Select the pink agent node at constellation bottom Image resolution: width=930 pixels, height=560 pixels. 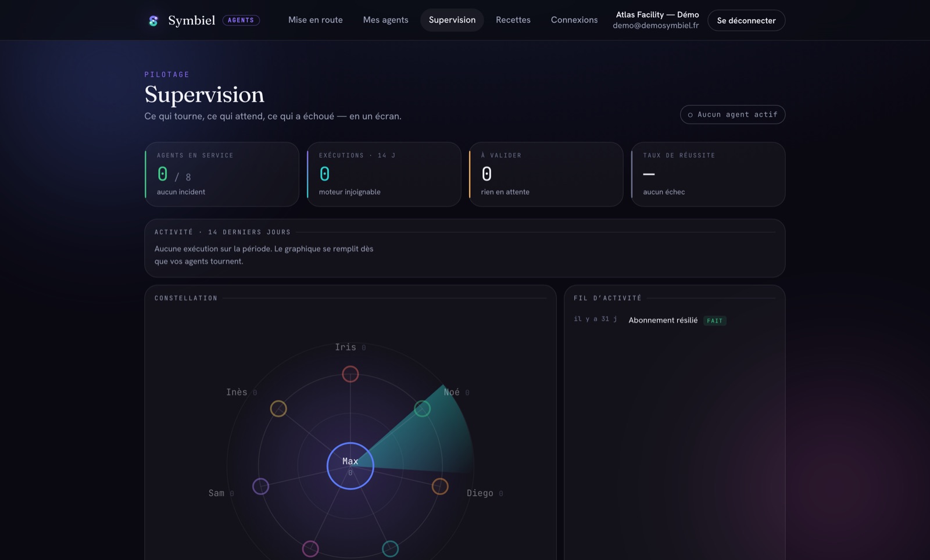click(310, 548)
